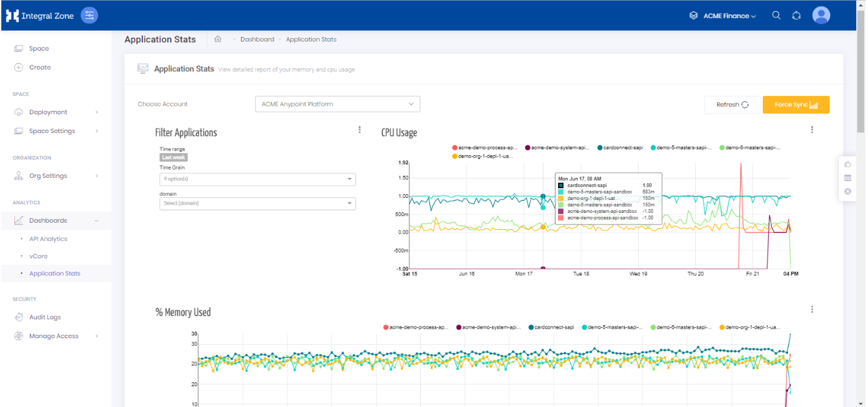The image size is (868, 407).
Task: Expand the Org Settings submenu chevron
Action: (x=97, y=176)
